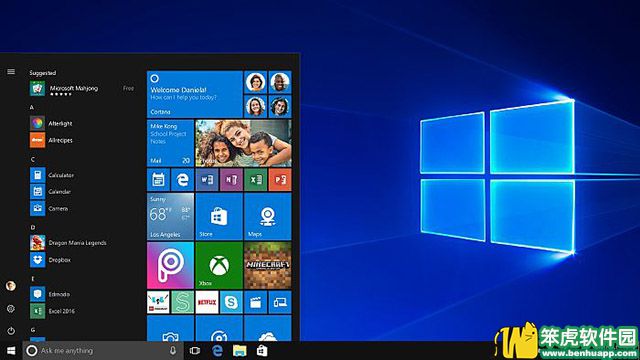This screenshot has height=360, width=640.
Task: Launch Afterlight from app list
Action: [51, 123]
